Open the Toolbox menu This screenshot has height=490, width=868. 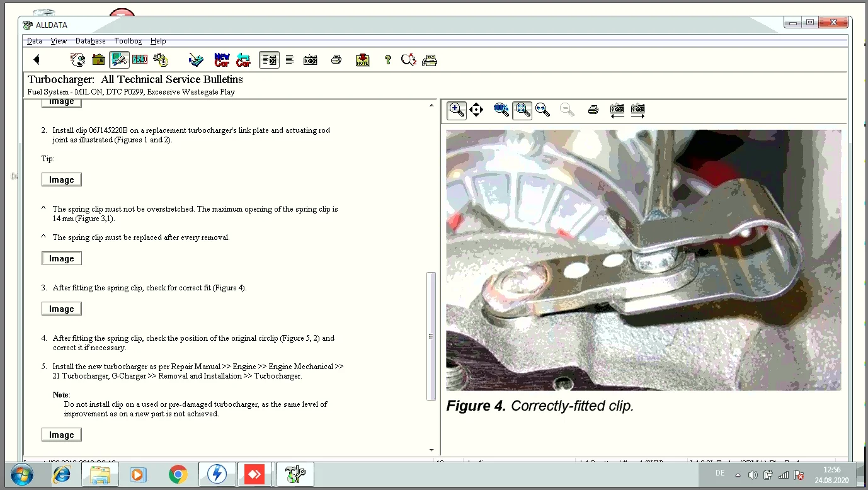point(128,41)
